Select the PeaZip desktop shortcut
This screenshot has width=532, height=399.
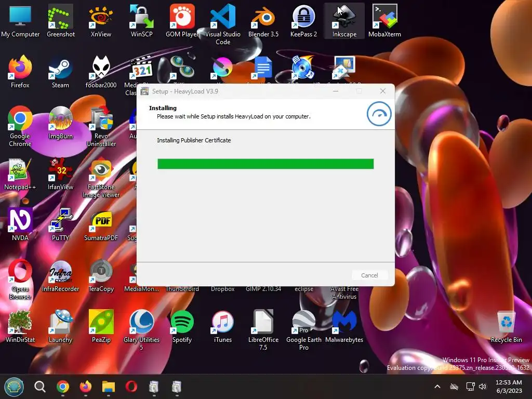click(x=101, y=326)
